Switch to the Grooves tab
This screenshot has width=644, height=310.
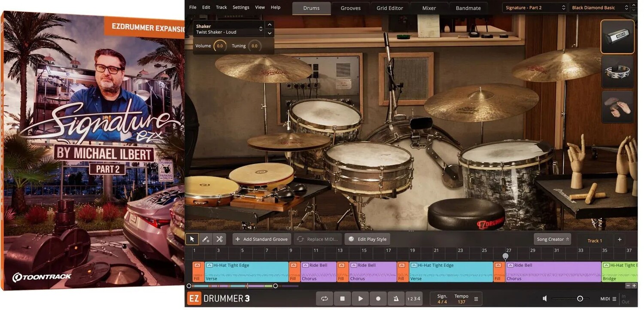pyautogui.click(x=350, y=8)
